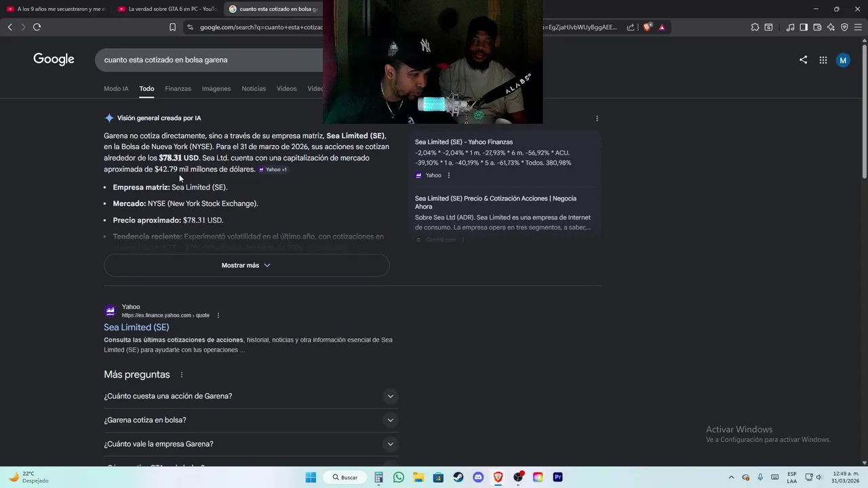This screenshot has height=488, width=868.
Task: Expand AI overview with Mostrar más
Action: coord(247,265)
